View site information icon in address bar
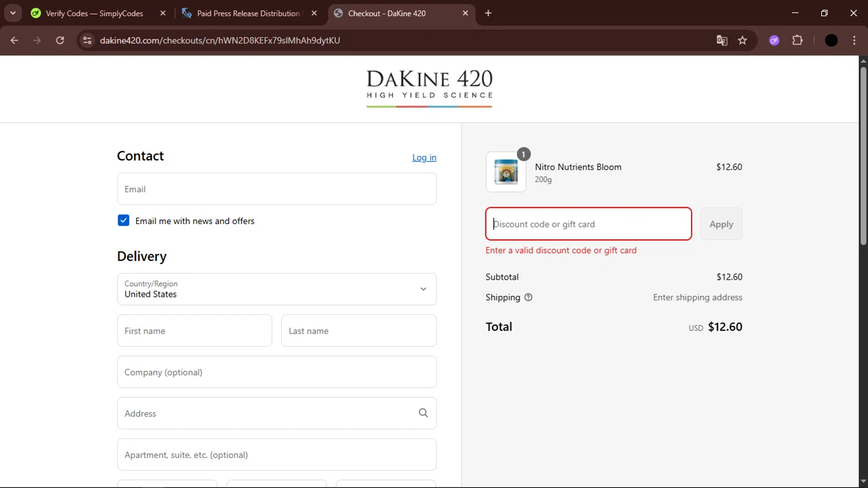This screenshot has width=868, height=488. pos(87,41)
